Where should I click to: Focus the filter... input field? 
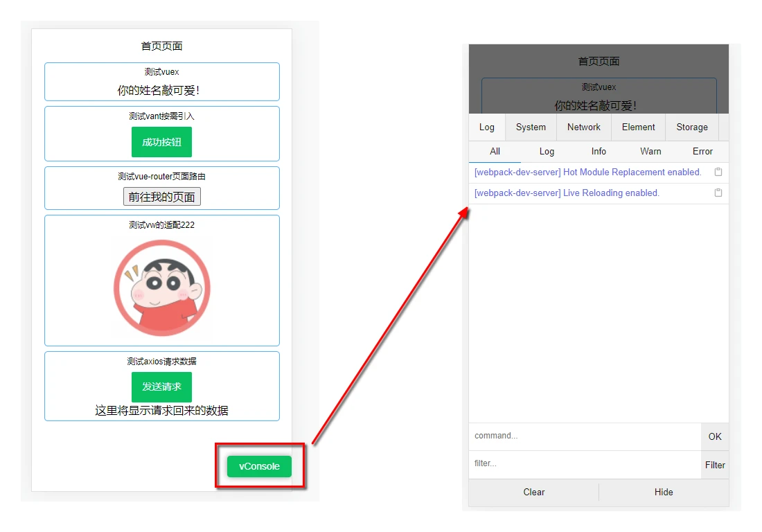pyautogui.click(x=585, y=465)
